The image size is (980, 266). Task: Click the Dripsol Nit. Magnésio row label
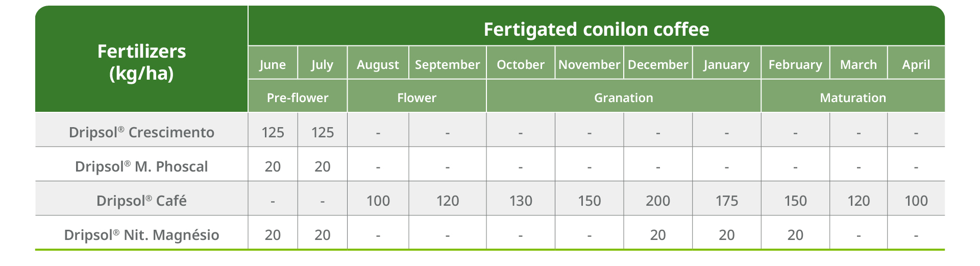click(141, 234)
